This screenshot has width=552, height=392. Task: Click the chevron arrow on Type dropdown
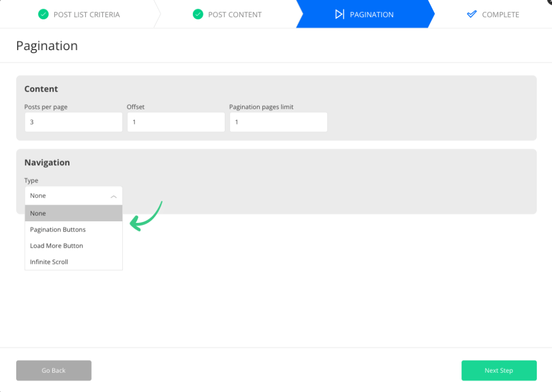coord(113,197)
